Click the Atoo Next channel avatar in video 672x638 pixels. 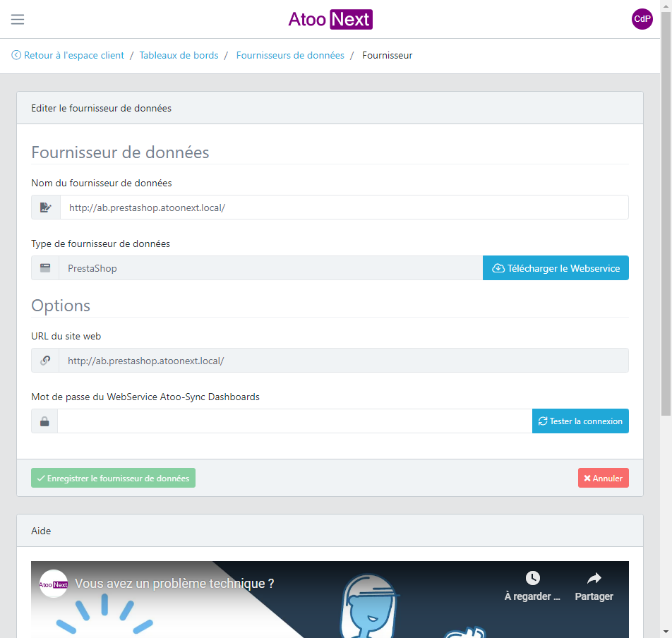tap(54, 584)
